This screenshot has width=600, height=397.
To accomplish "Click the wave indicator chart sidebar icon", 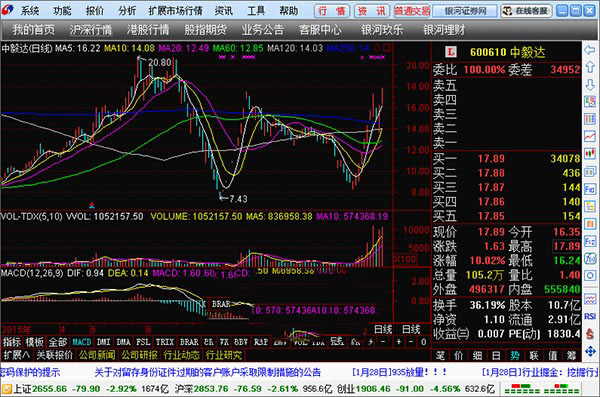I will pos(590,299).
